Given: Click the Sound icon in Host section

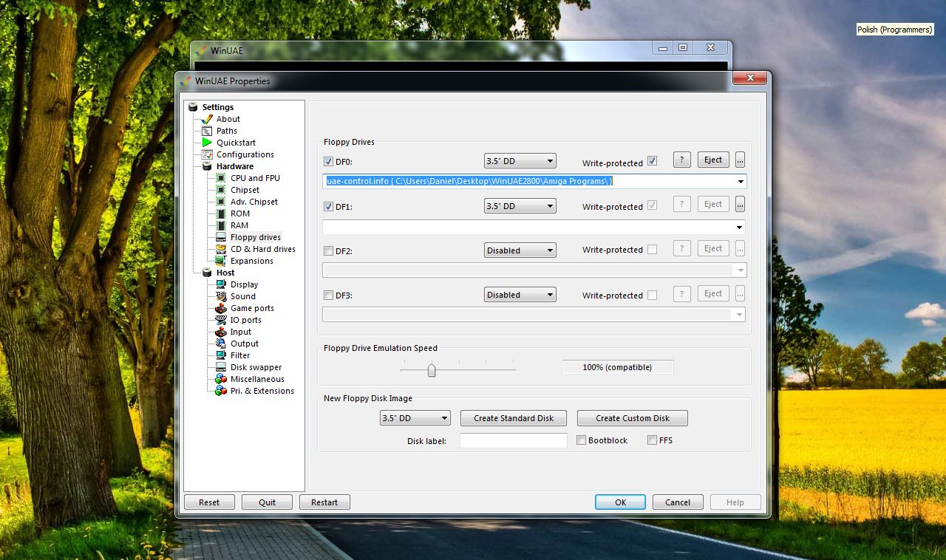Looking at the screenshot, I should point(221,296).
